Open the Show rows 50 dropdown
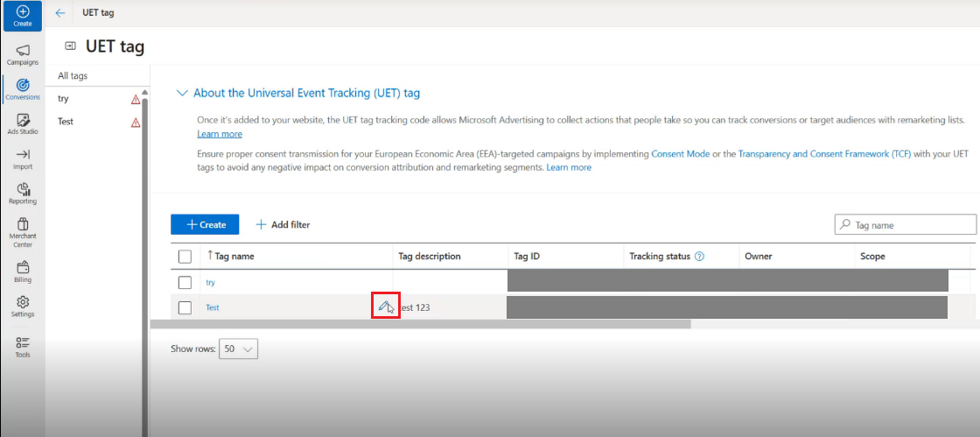 238,349
